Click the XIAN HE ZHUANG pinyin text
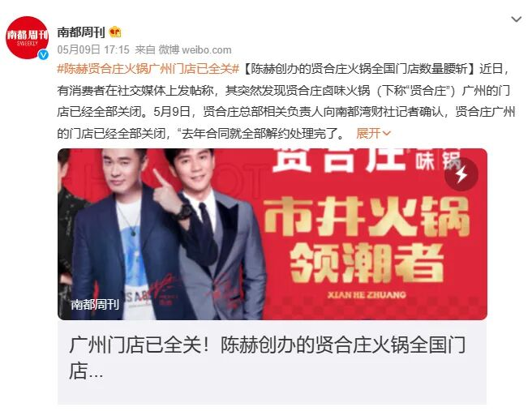532x411 pixels. tap(367, 295)
